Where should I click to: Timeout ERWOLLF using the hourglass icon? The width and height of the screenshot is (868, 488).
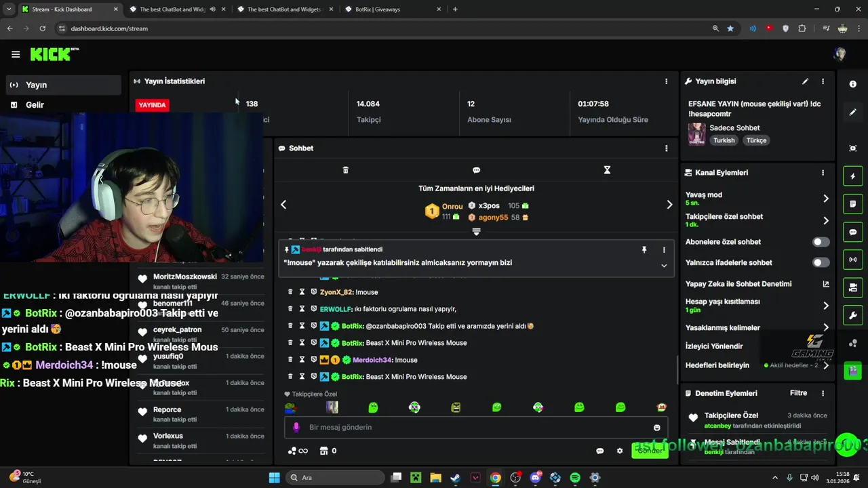click(x=302, y=309)
